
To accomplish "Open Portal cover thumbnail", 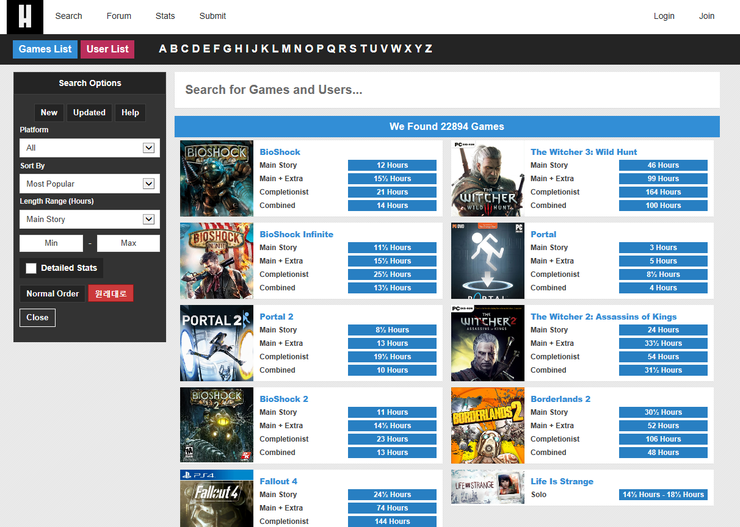I will click(x=488, y=261).
